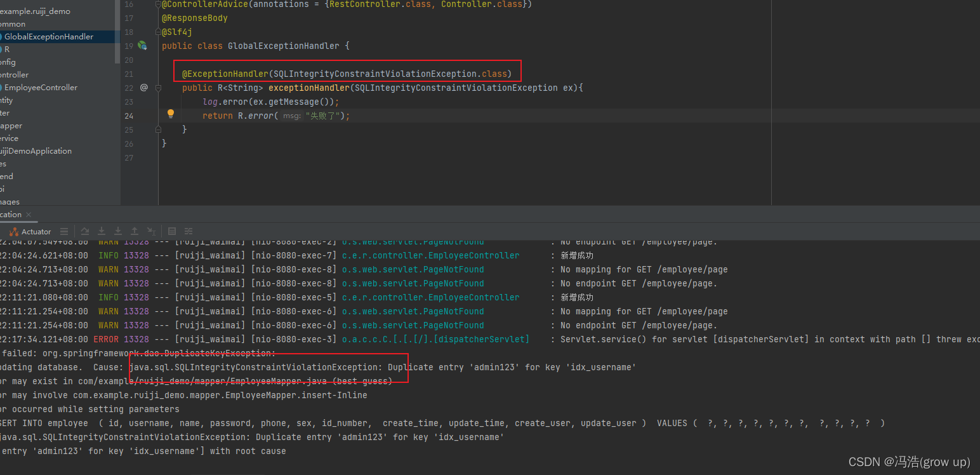Select class R in the project tree
This screenshot has height=475, width=980.
(7, 50)
